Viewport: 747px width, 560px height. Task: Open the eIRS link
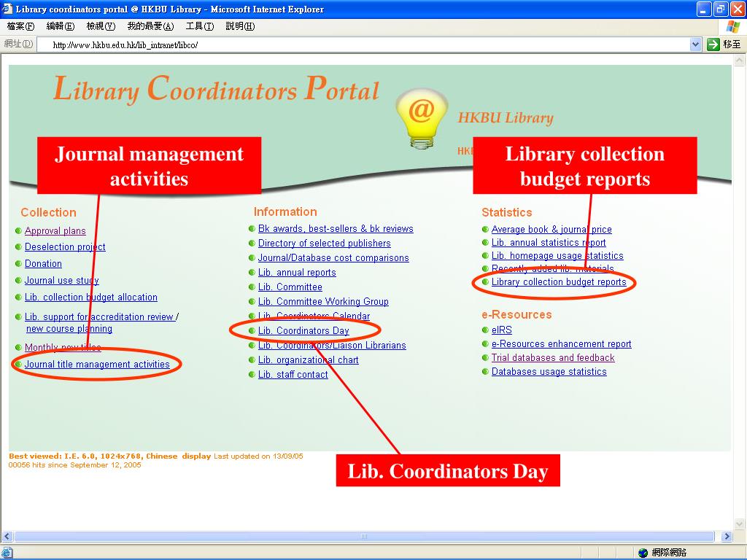coord(502,330)
